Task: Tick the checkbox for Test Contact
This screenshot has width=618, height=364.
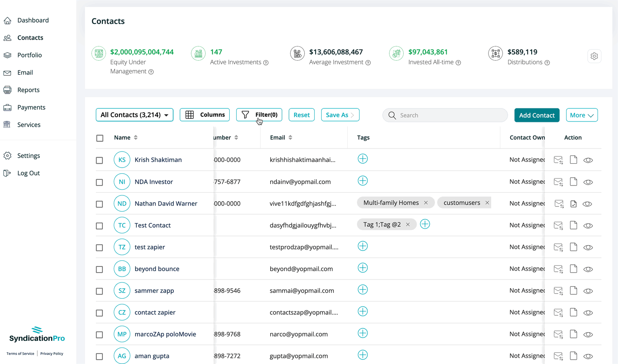Action: click(99, 226)
